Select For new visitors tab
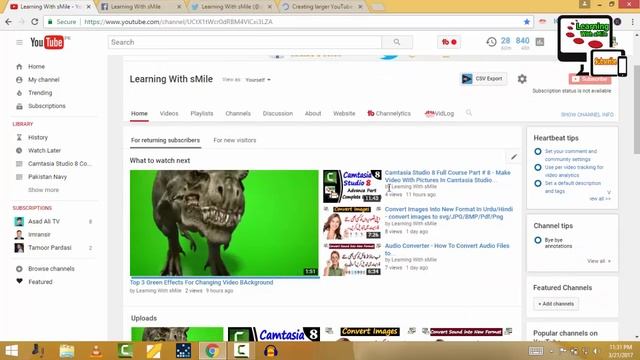Image resolution: width=640 pixels, height=360 pixels. [235, 140]
